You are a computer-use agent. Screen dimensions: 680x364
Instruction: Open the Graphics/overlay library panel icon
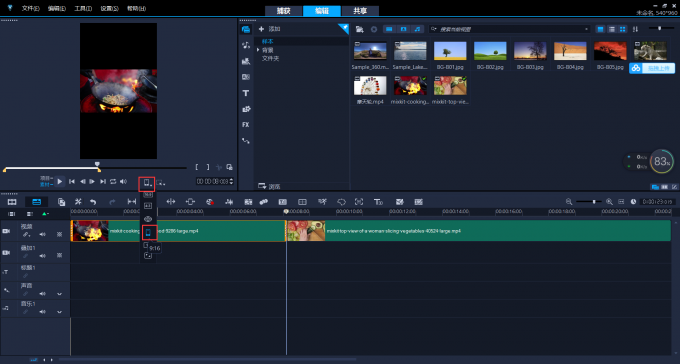246,109
